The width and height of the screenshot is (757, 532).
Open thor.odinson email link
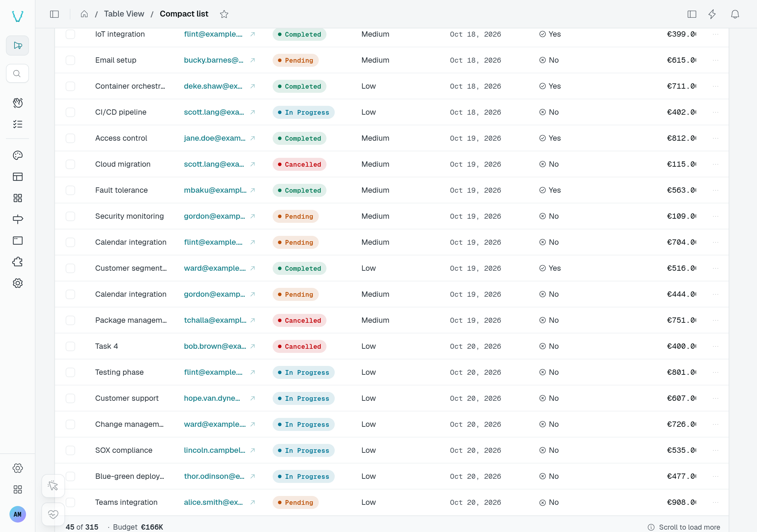pyautogui.click(x=214, y=476)
